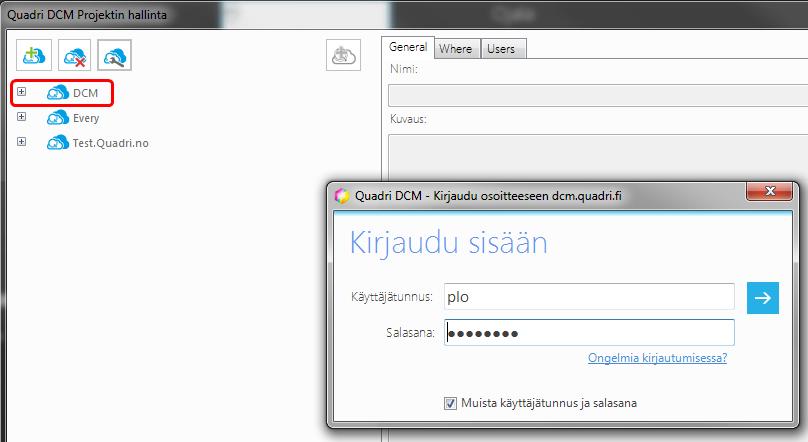The width and height of the screenshot is (808, 442).
Task: Click the blue arrow login button
Action: (763, 298)
